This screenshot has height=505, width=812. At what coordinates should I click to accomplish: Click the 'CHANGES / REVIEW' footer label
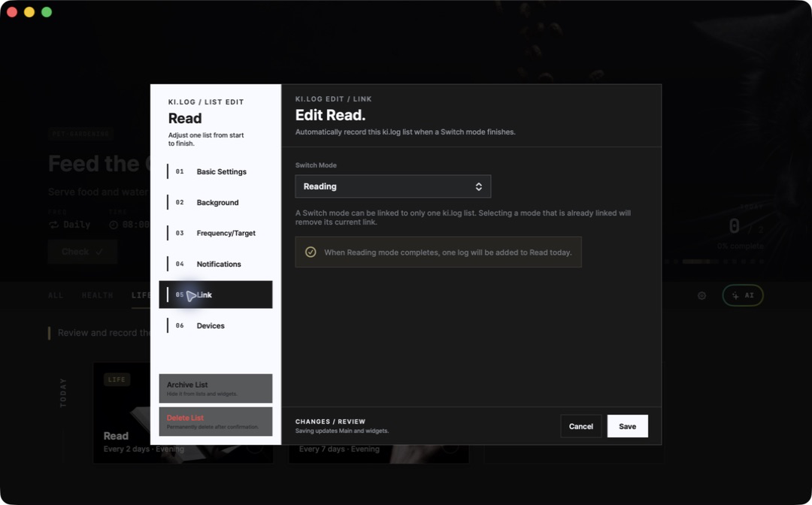[x=330, y=422]
